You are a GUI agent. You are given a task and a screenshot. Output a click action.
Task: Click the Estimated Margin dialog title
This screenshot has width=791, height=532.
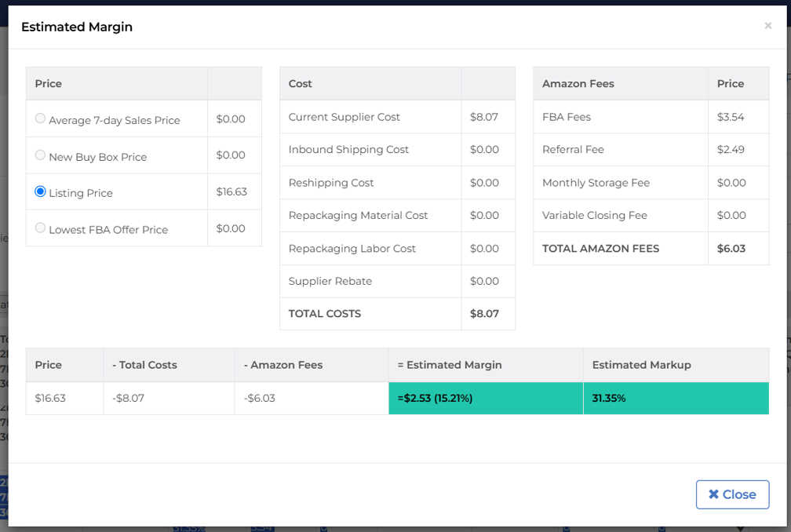pos(77,27)
